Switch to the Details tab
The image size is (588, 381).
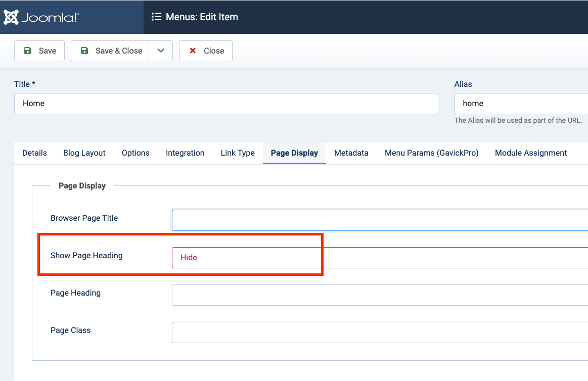coord(34,153)
